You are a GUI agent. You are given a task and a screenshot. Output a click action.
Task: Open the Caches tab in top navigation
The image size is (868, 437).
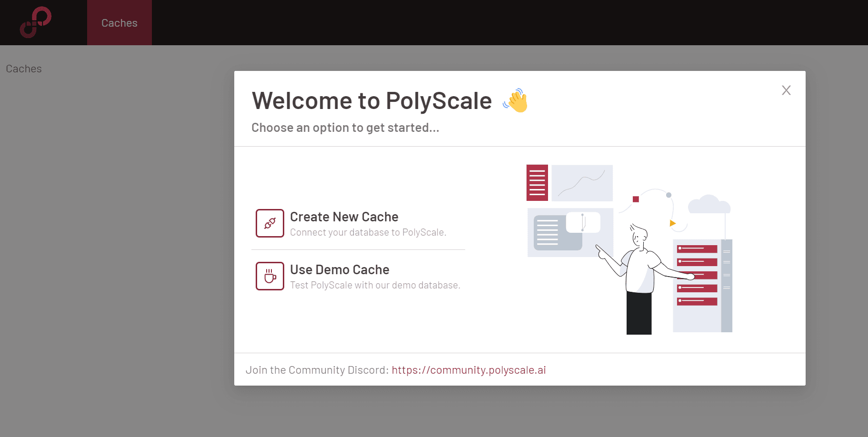119,23
